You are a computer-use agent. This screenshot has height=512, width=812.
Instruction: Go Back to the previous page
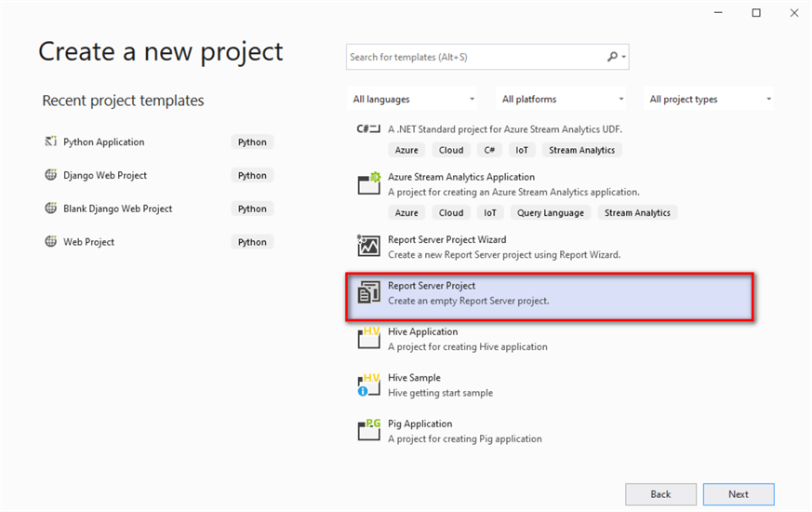[x=660, y=494]
